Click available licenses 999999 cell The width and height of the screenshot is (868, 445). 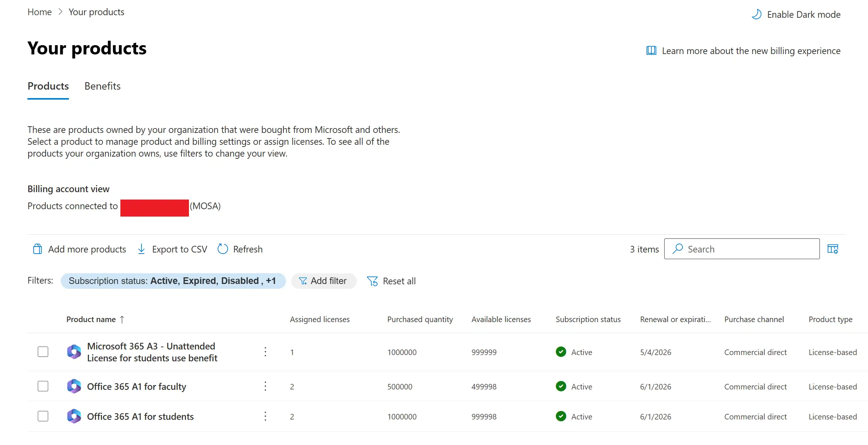pos(484,352)
